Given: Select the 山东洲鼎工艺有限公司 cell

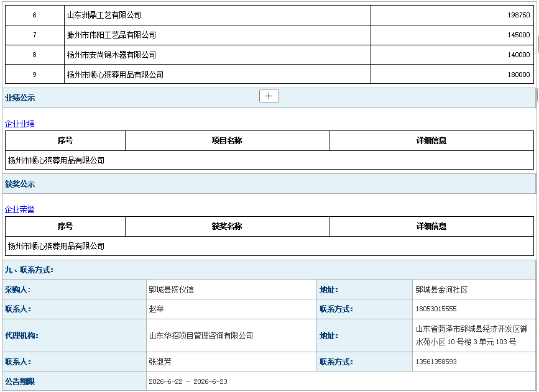Looking at the screenshot, I should click(217, 15).
